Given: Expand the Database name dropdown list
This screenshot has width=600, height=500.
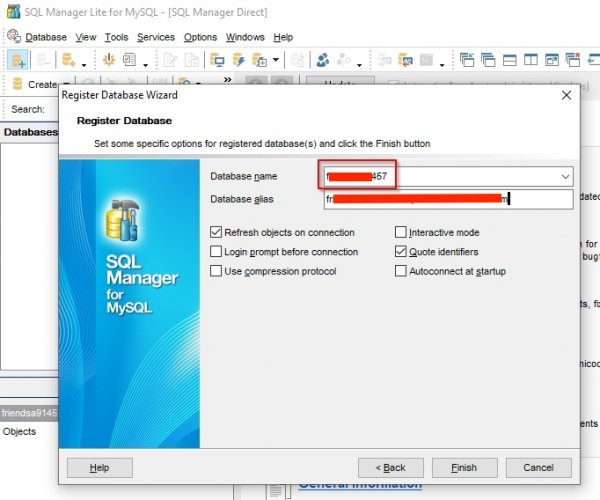Looking at the screenshot, I should pyautogui.click(x=565, y=176).
